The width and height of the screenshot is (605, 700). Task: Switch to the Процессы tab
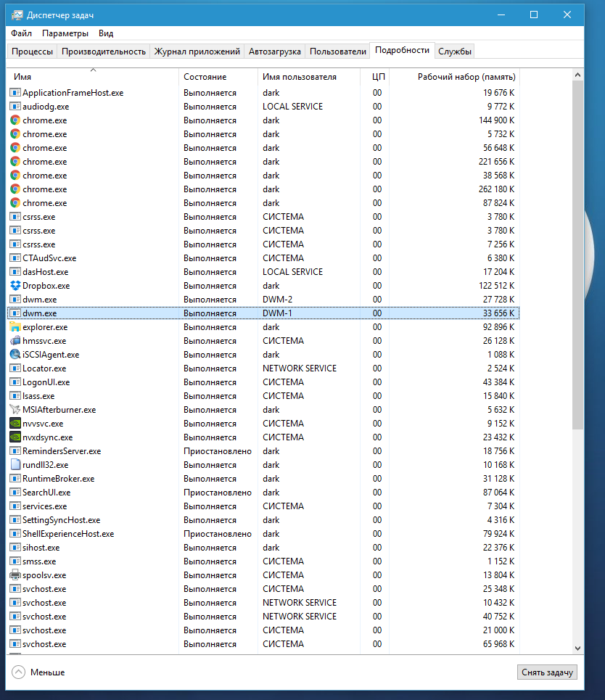point(32,52)
